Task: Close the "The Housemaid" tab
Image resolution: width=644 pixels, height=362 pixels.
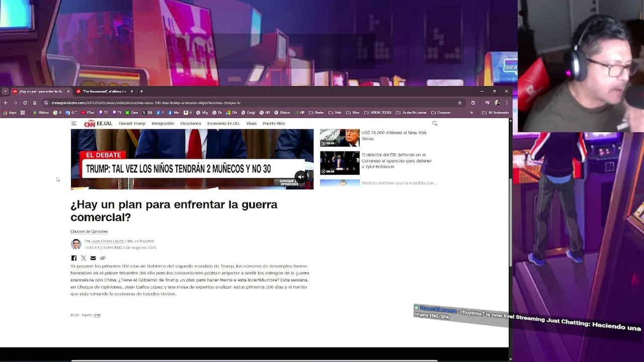Action: point(132,92)
